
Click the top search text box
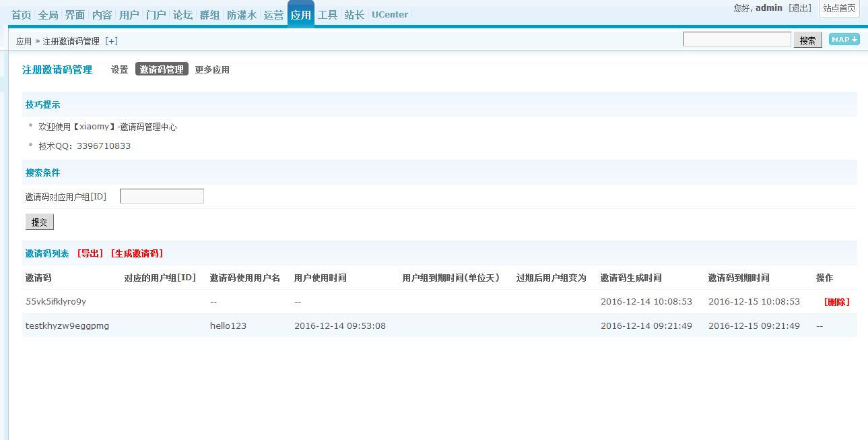click(x=737, y=40)
